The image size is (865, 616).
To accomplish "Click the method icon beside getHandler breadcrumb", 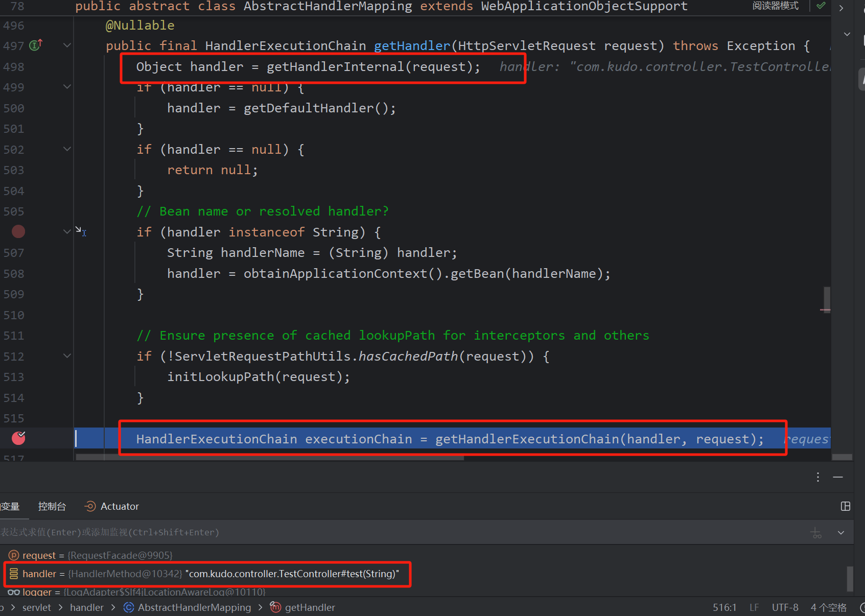I will tap(275, 607).
